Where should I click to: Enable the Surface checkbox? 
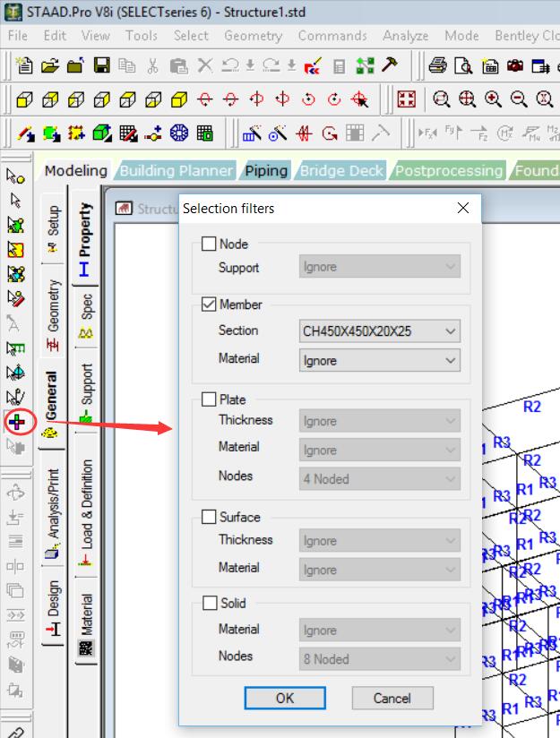[208, 517]
